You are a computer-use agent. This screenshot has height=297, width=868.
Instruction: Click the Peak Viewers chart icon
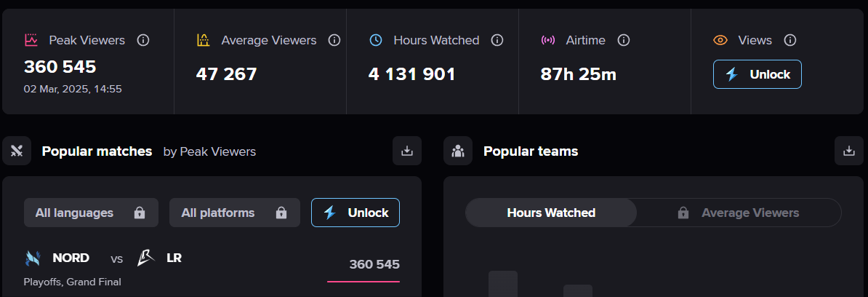[x=31, y=40]
